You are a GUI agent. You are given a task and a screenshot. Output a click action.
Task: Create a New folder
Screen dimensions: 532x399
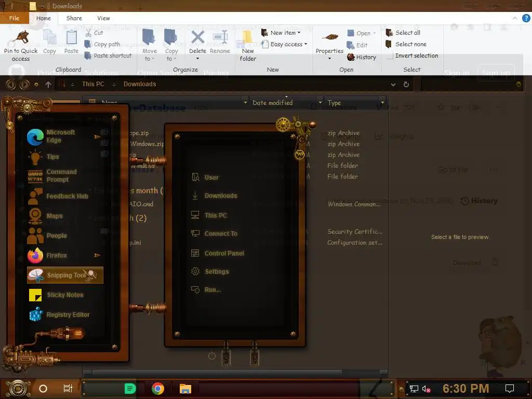[248, 46]
